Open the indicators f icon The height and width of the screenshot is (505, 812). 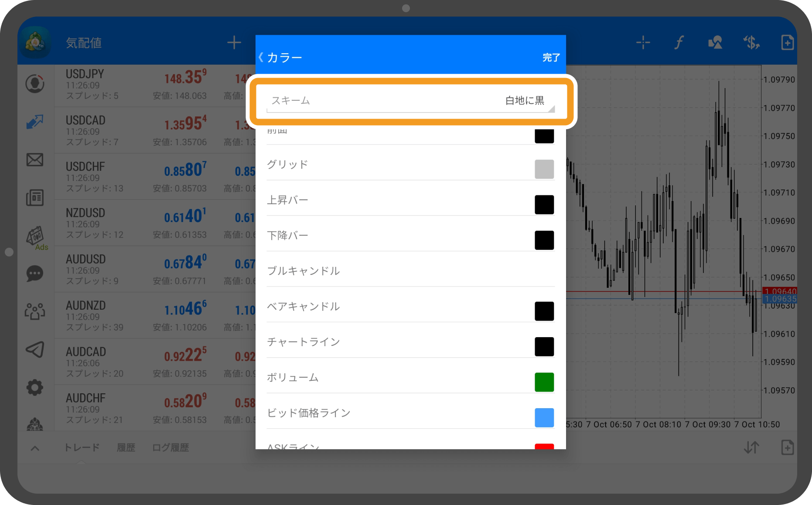[x=679, y=42]
